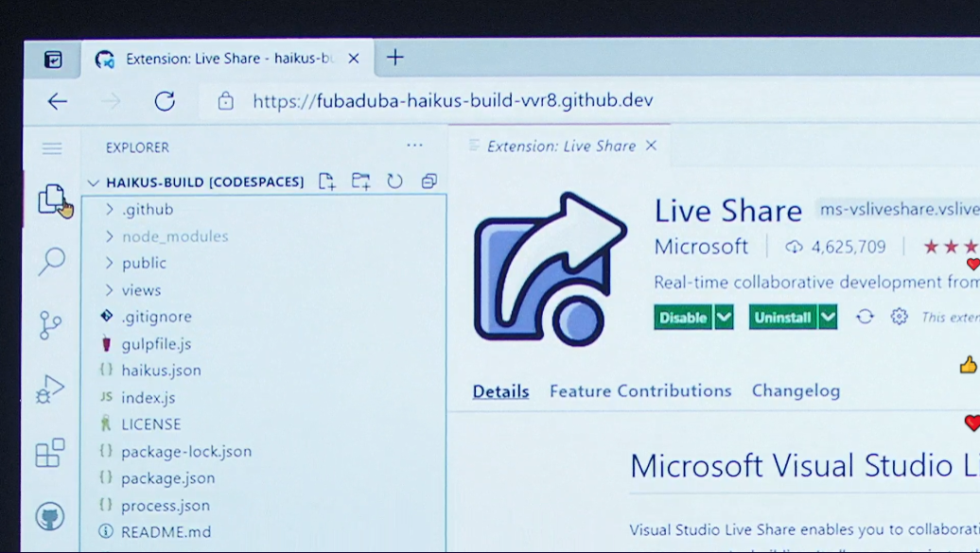Collapse the HAIKUS-BUILD workspace section
This screenshot has width=980, height=553.
[205, 181]
